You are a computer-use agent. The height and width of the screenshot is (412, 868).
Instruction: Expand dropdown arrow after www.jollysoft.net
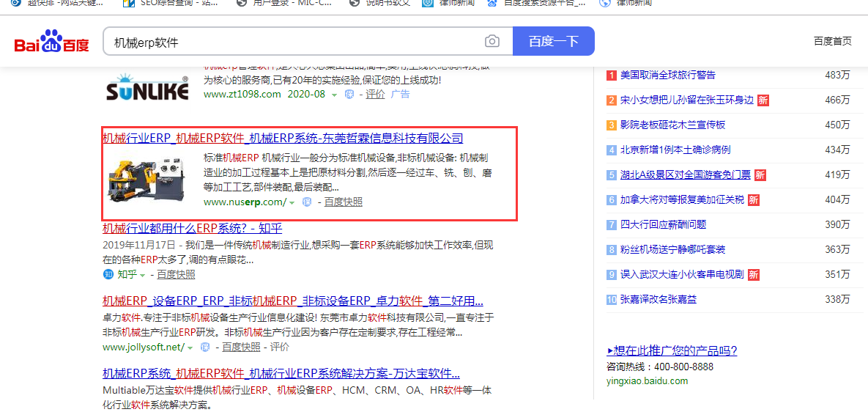[x=190, y=347]
